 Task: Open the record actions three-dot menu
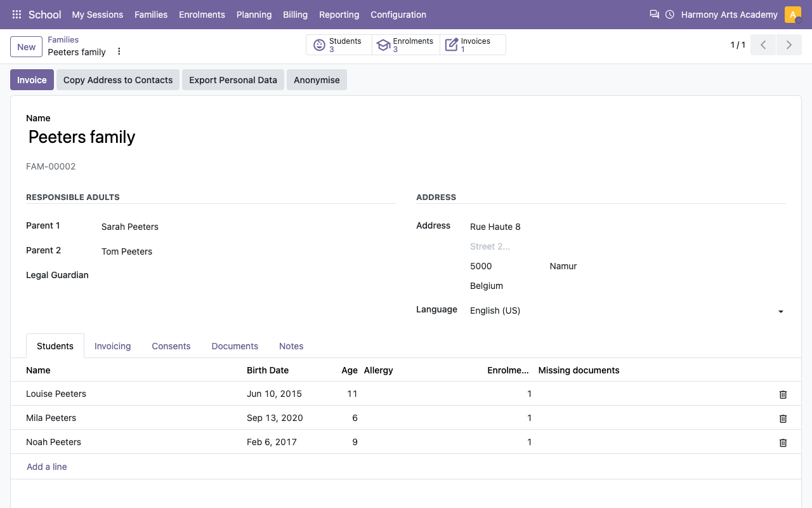119,51
